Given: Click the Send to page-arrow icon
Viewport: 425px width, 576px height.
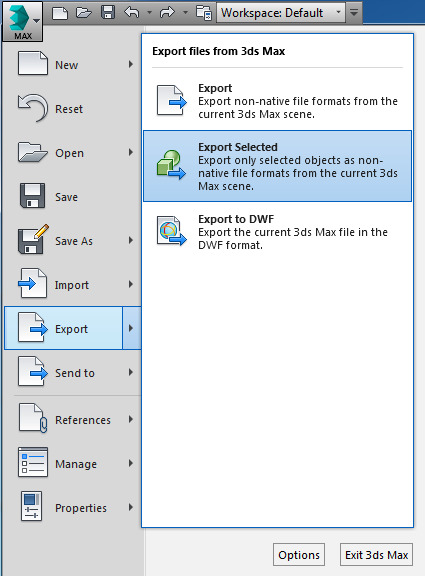Looking at the screenshot, I should 33,371.
